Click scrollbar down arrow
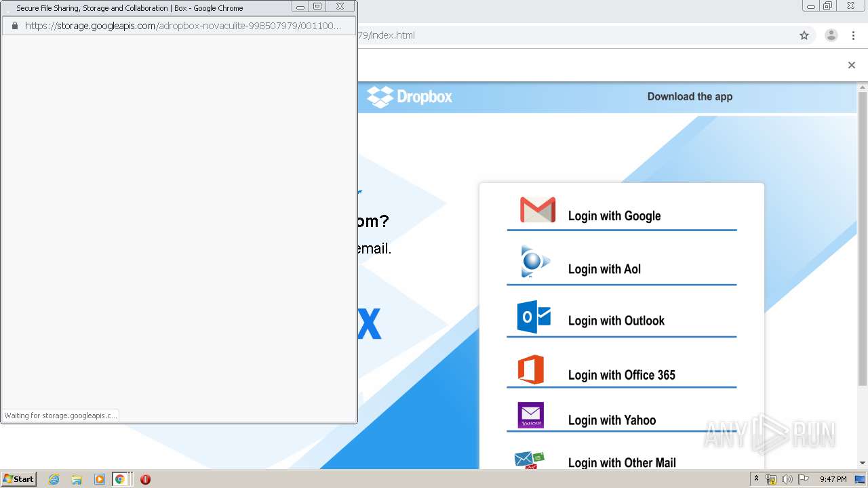The image size is (868, 488). click(x=863, y=463)
